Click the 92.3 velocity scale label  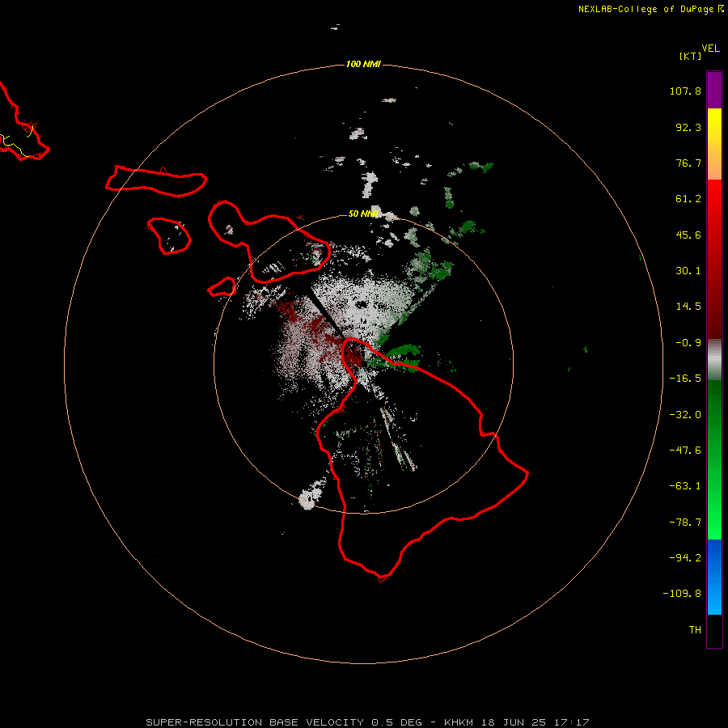pyautogui.click(x=688, y=127)
